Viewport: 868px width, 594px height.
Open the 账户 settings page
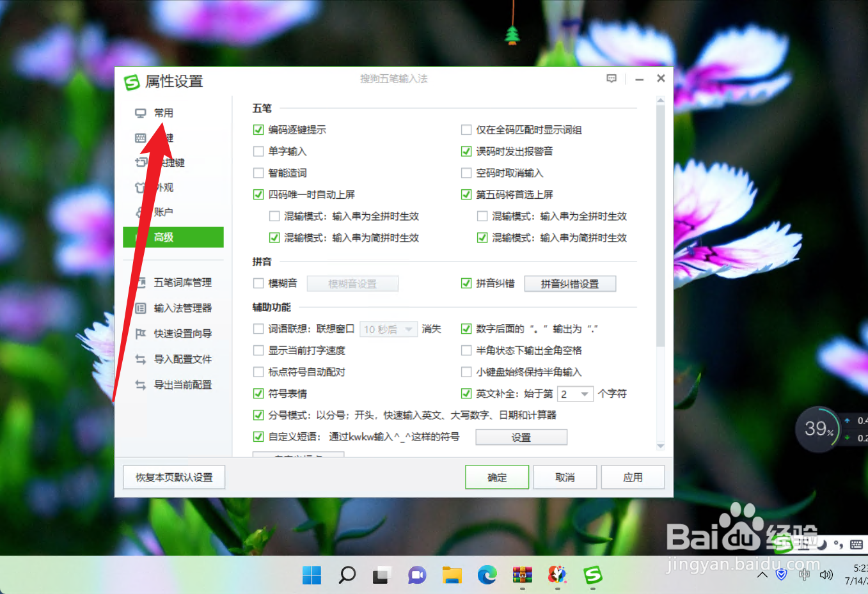[164, 212]
